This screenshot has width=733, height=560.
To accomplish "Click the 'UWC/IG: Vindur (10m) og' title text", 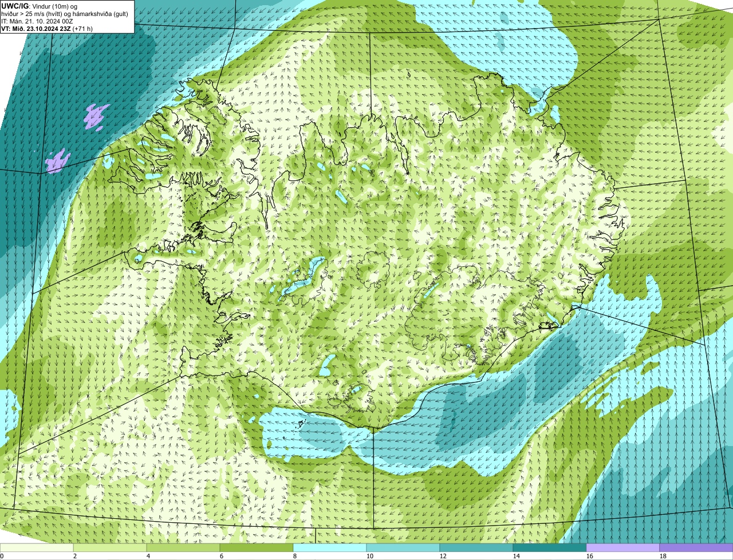I will tap(40, 6).
